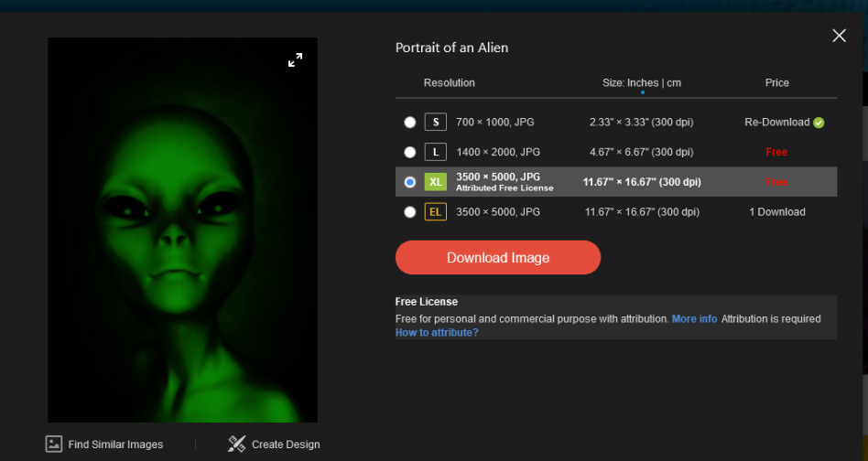Close the download dialog
The height and width of the screenshot is (461, 868).
[839, 36]
